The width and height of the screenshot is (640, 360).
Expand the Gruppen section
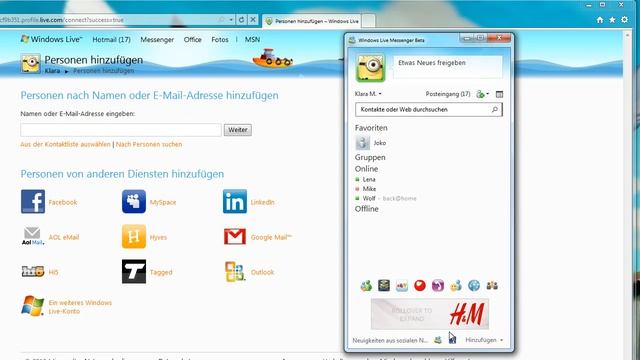(370, 157)
